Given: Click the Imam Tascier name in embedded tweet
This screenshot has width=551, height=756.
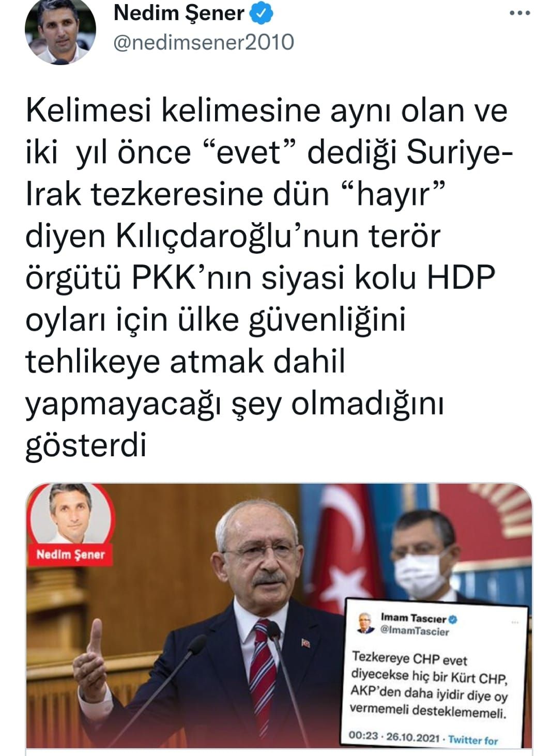Looking at the screenshot, I should click(413, 618).
